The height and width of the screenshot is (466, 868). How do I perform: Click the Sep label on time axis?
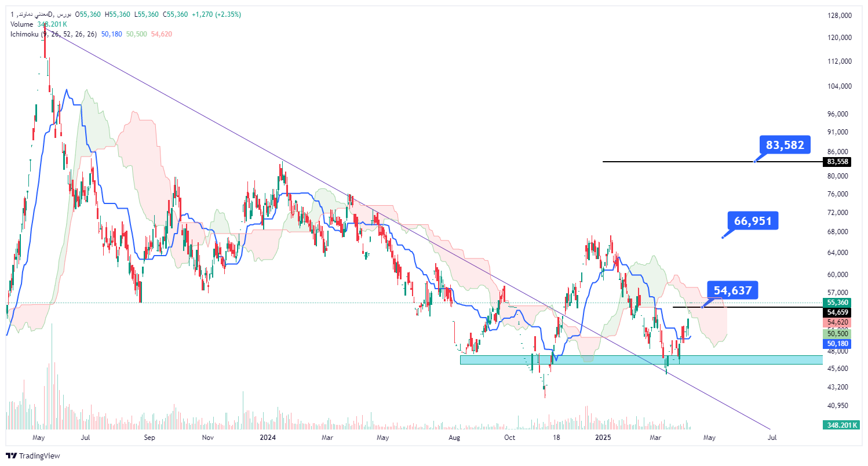point(149,438)
